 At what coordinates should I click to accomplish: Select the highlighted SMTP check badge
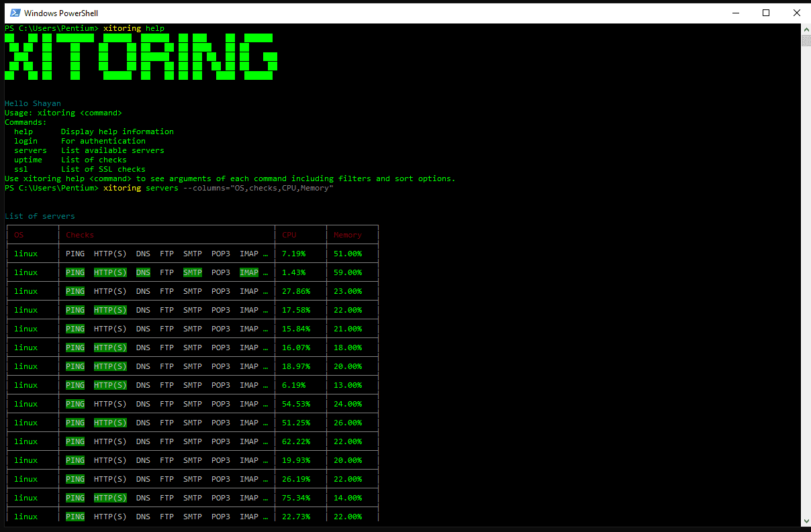pos(192,272)
